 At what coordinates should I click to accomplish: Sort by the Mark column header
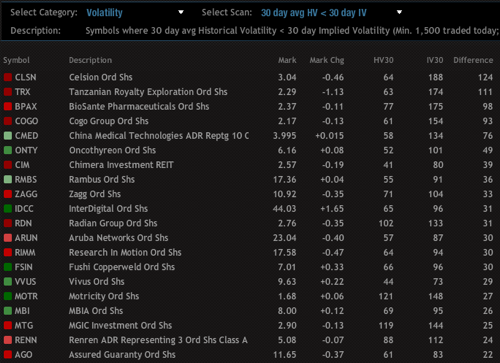(287, 60)
